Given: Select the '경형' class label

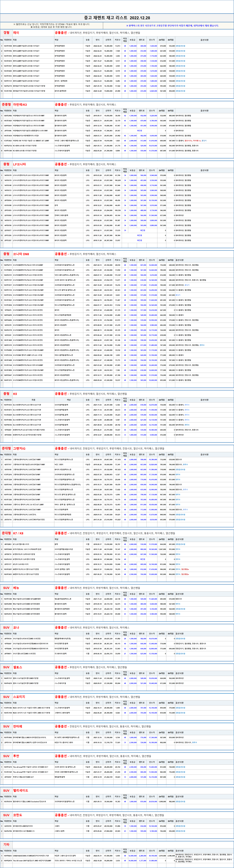Looking at the screenshot, I should (x=6, y=33).
